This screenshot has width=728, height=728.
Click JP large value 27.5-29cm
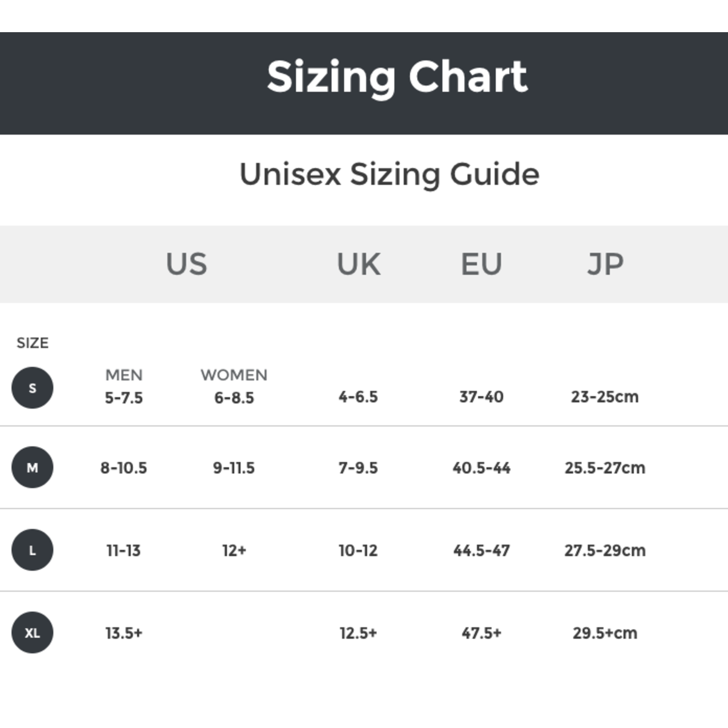click(605, 550)
